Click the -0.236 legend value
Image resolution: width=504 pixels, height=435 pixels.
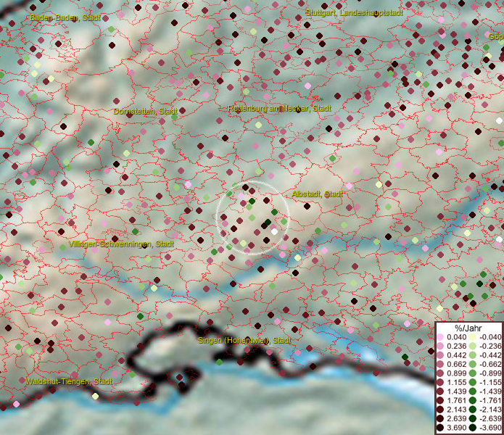tap(490, 346)
